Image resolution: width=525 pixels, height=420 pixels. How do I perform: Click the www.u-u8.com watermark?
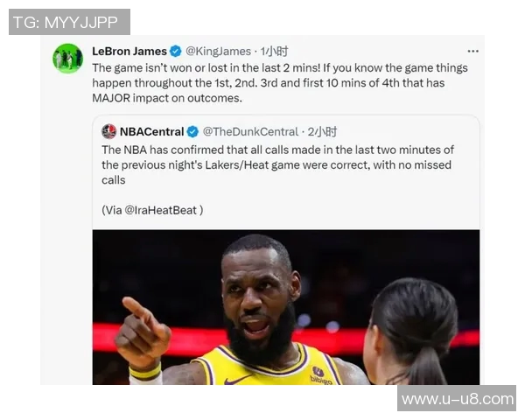[x=457, y=399]
